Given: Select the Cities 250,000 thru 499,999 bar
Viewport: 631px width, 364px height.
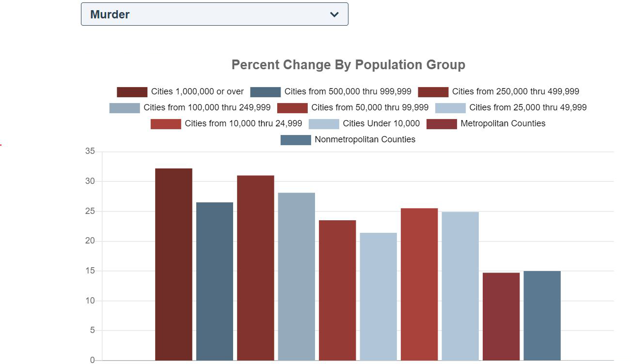Looking at the screenshot, I should pyautogui.click(x=255, y=268).
